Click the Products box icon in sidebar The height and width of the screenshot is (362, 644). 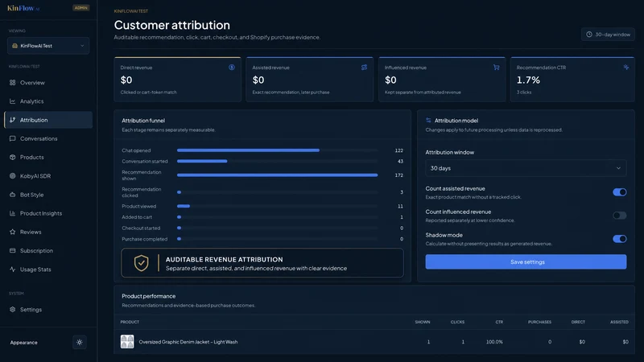pos(12,157)
